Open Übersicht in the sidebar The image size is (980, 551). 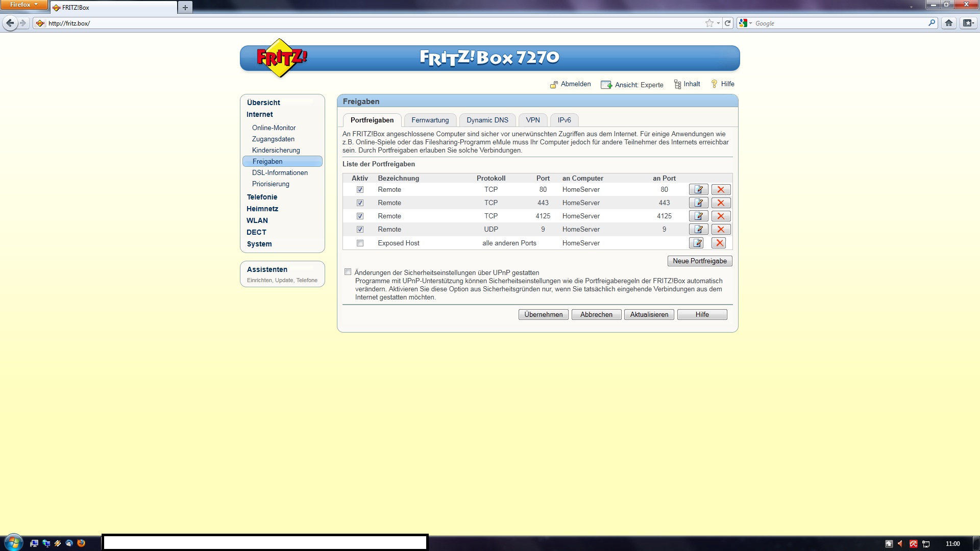pos(263,103)
